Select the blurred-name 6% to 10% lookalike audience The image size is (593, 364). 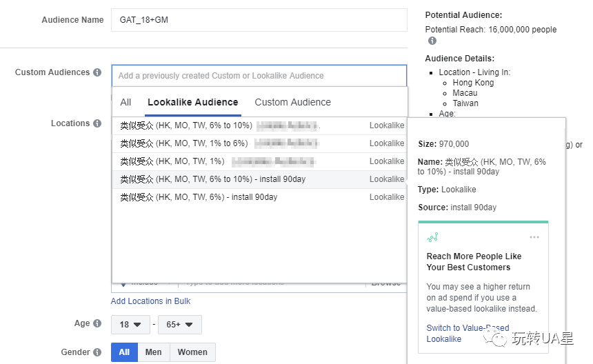(259, 125)
